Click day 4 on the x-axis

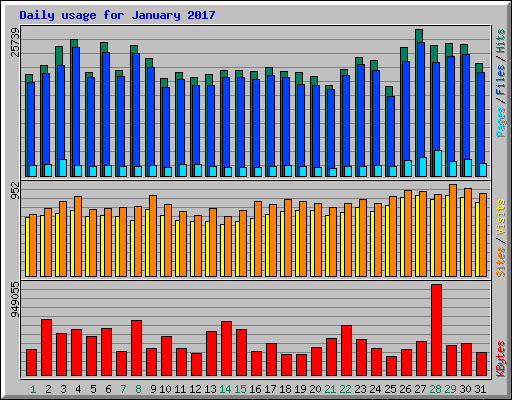(78, 389)
